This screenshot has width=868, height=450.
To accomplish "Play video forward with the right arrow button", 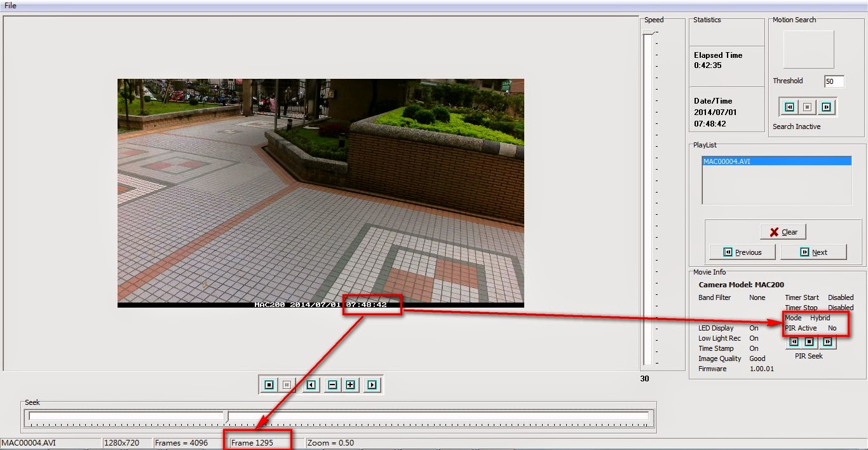I will click(372, 385).
